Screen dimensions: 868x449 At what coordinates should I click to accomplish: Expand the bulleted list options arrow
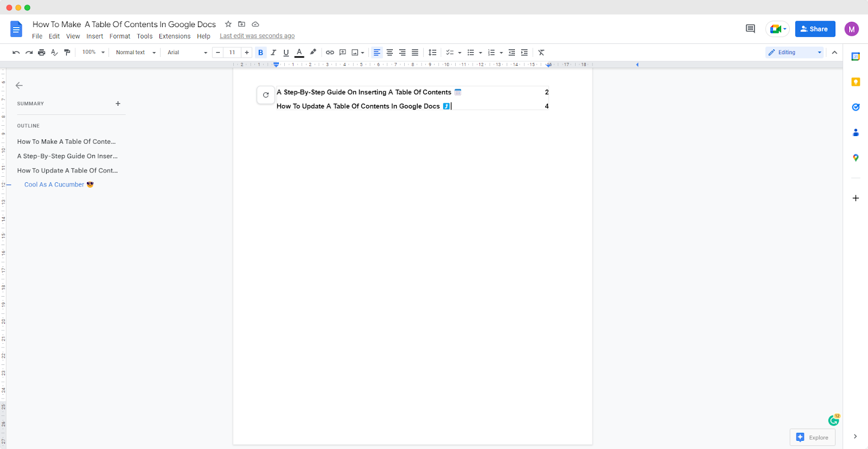point(481,53)
